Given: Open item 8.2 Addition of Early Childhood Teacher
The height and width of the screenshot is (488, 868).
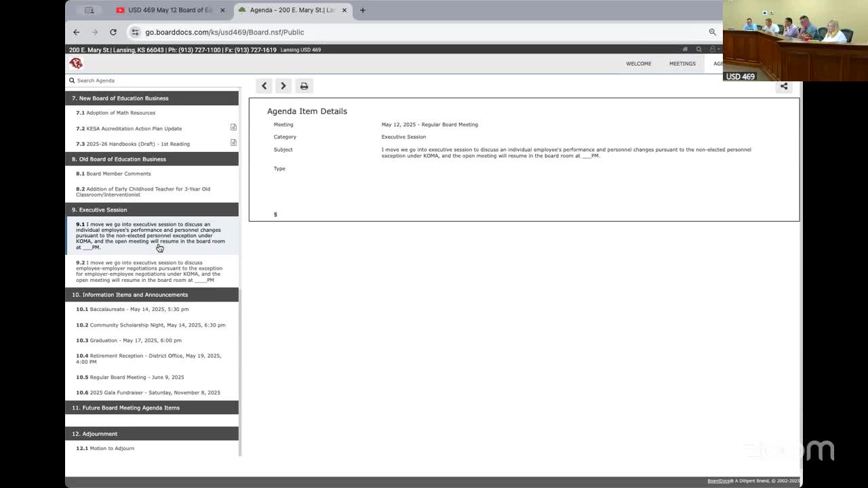Looking at the screenshot, I should pyautogui.click(x=143, y=192).
